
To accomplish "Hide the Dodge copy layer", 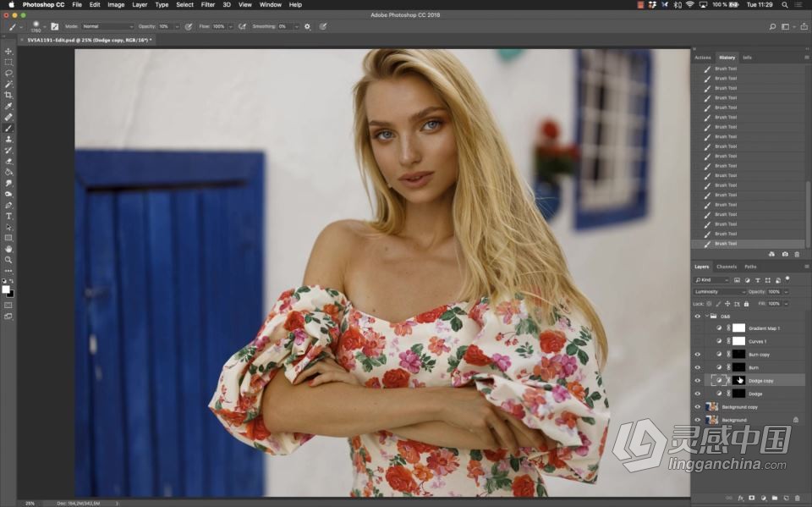I will [698, 381].
